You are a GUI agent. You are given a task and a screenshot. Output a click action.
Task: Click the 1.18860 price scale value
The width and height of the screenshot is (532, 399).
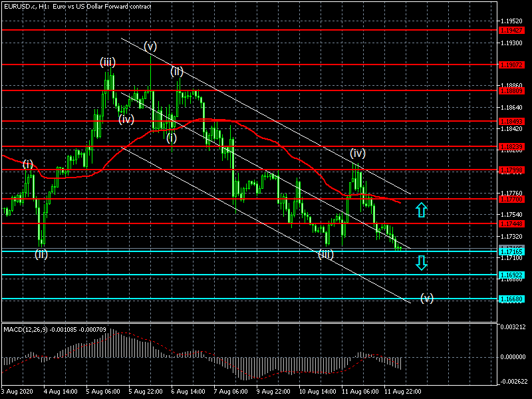[x=511, y=86]
